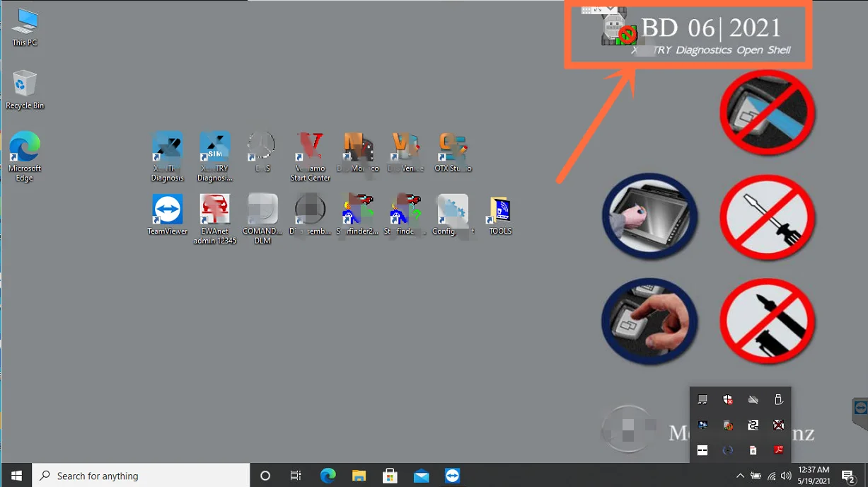This screenshot has height=487, width=868.
Task: Select the ConfigAssist gear shortcut
Action: pyautogui.click(x=453, y=214)
